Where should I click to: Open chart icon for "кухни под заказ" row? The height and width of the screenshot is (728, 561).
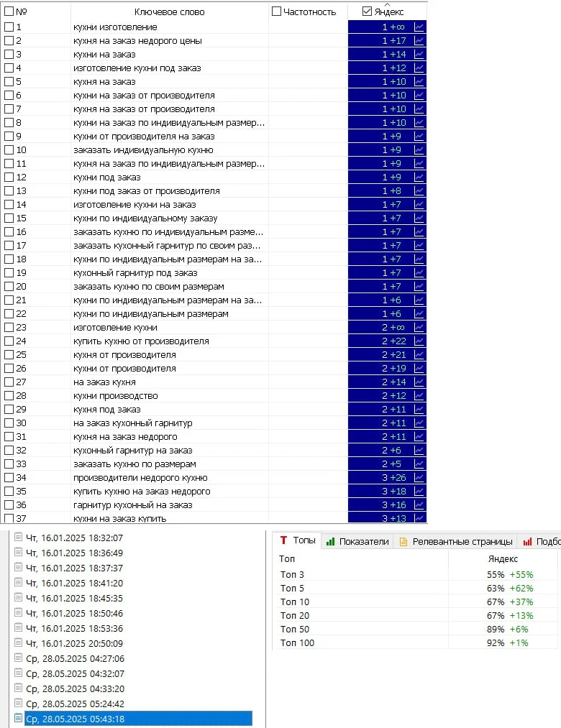click(x=419, y=178)
